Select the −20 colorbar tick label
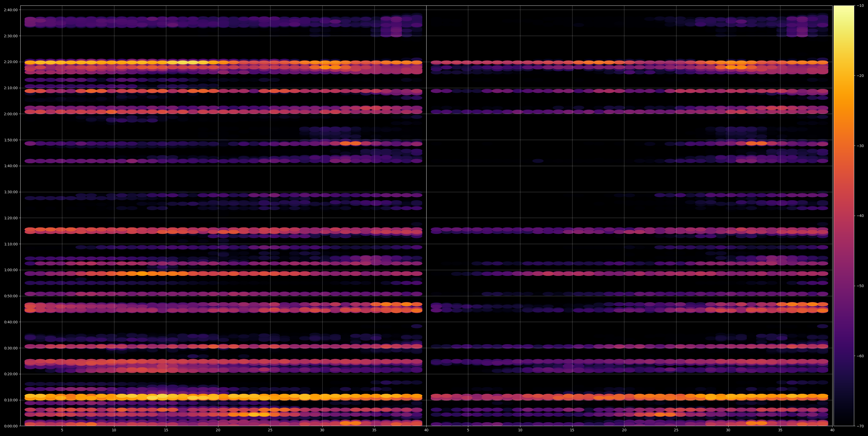Screen dimensions: 868x436 [860, 76]
